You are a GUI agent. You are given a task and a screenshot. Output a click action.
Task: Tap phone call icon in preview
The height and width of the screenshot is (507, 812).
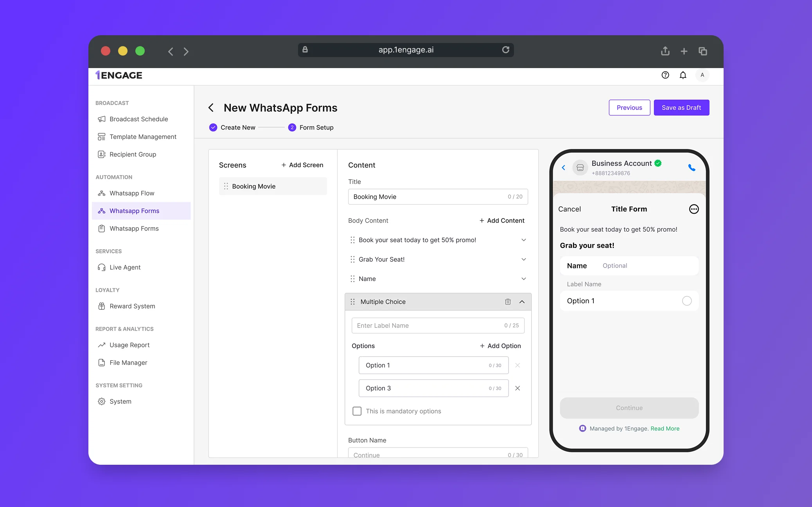[692, 167]
